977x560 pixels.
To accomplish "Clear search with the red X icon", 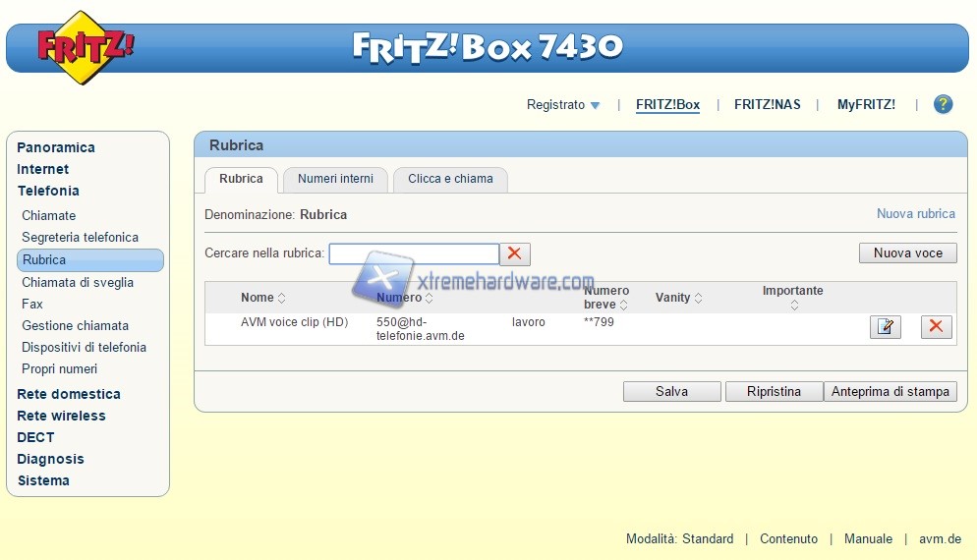I will [x=515, y=253].
